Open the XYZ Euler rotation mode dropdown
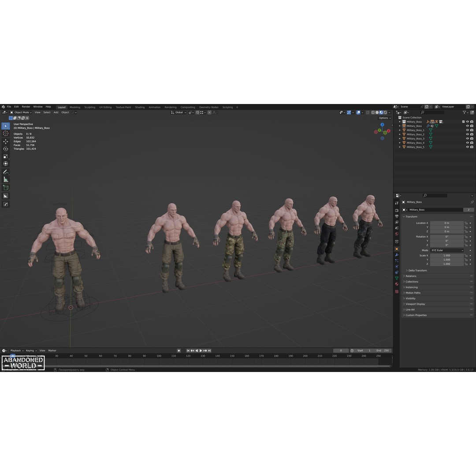The height and width of the screenshot is (476, 476). click(447, 250)
